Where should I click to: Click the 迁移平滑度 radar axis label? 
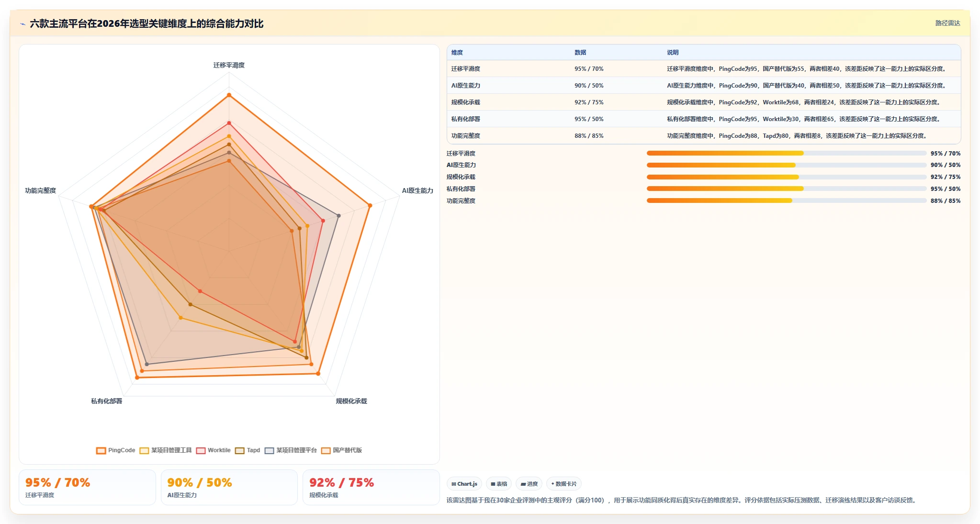(229, 65)
